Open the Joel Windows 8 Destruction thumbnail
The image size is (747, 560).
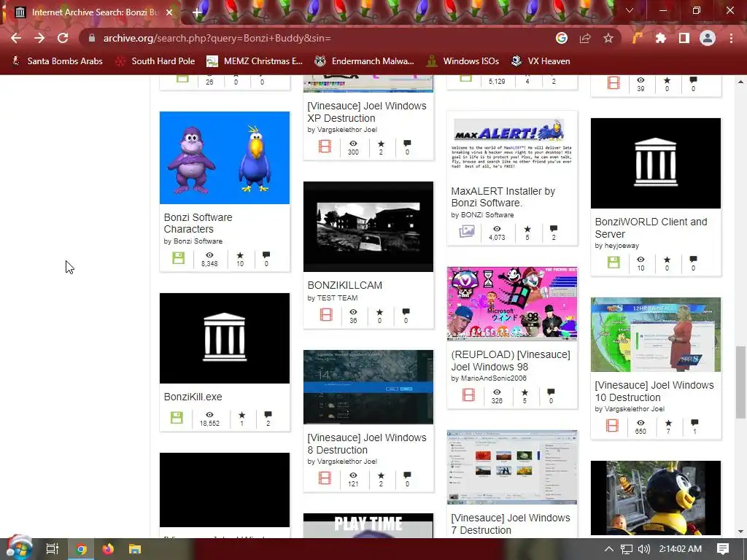368,386
